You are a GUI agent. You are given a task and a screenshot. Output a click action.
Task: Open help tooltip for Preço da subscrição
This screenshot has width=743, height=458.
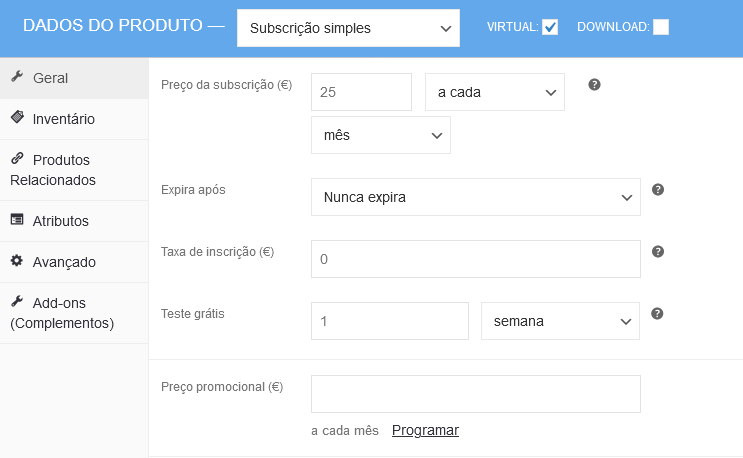click(x=594, y=85)
